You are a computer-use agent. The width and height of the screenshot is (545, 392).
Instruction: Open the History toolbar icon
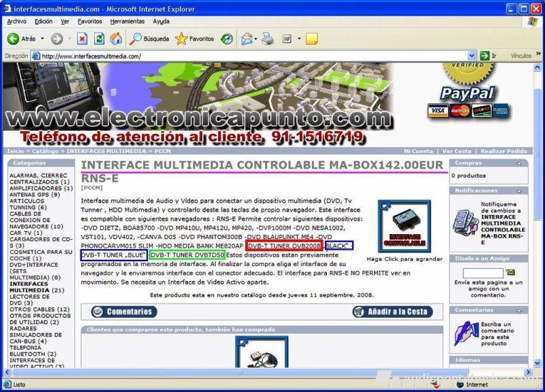click(227, 39)
